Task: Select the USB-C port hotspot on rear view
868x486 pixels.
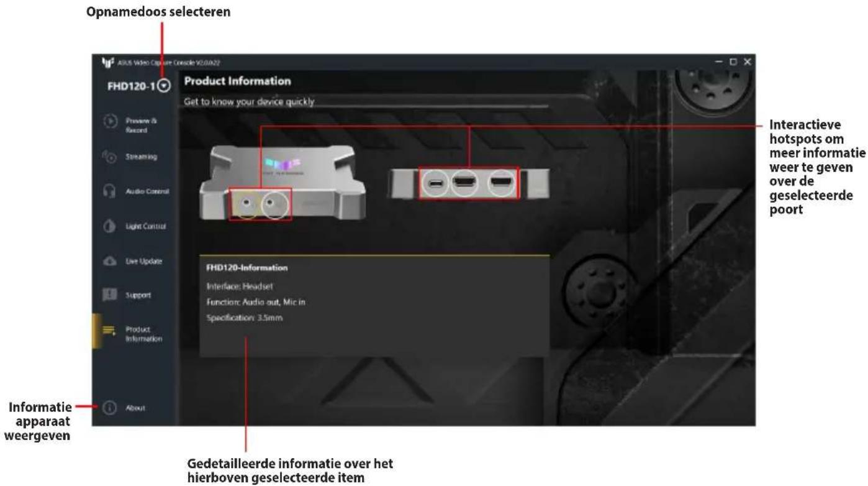Action: click(x=436, y=183)
